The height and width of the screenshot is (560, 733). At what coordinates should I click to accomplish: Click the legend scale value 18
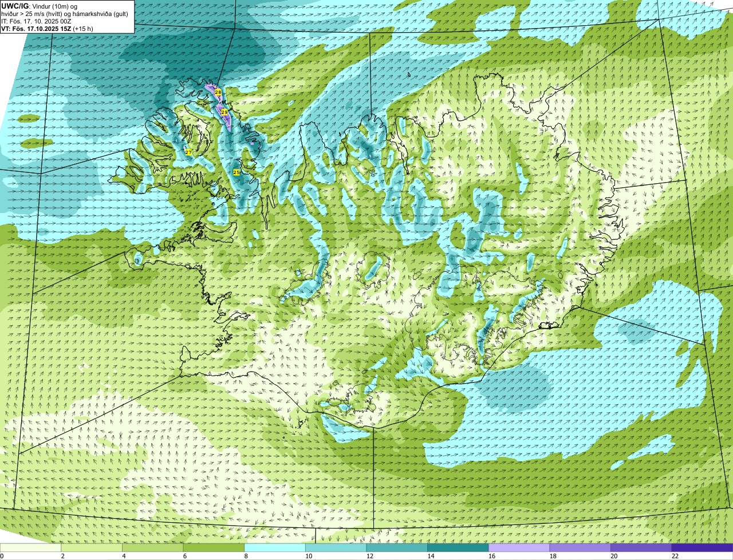coord(553,556)
